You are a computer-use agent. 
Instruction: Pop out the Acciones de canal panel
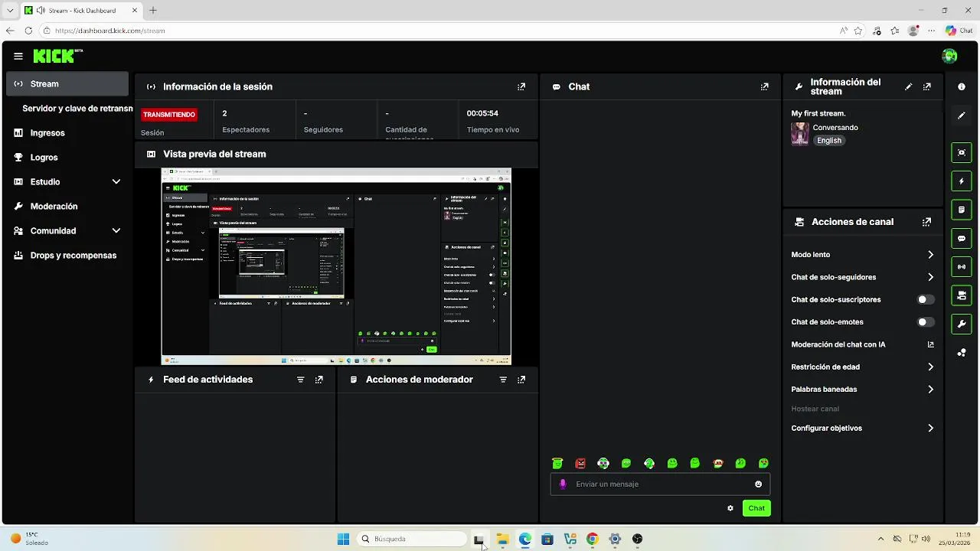click(927, 222)
